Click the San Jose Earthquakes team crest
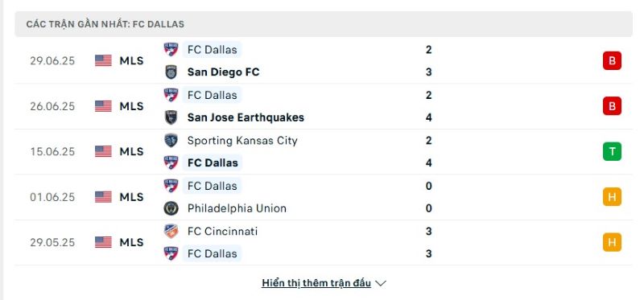Image resolution: width=644 pixels, height=300 pixels. pos(171,117)
